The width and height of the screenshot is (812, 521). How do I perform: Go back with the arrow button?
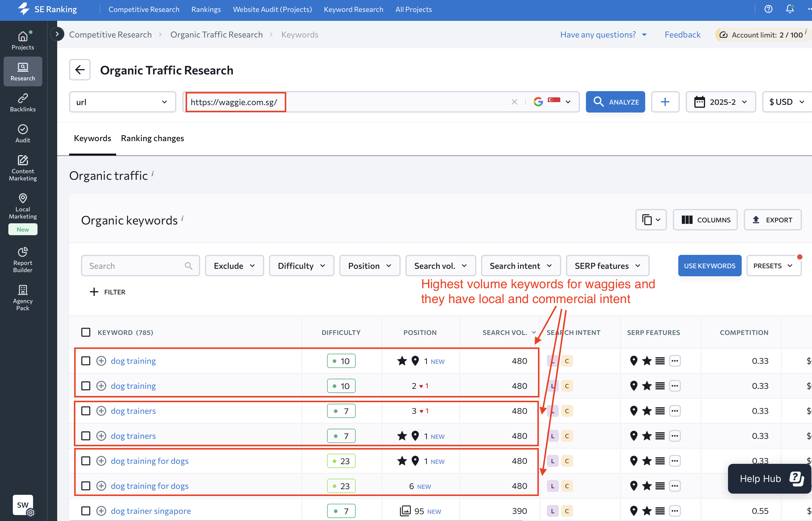[80, 70]
